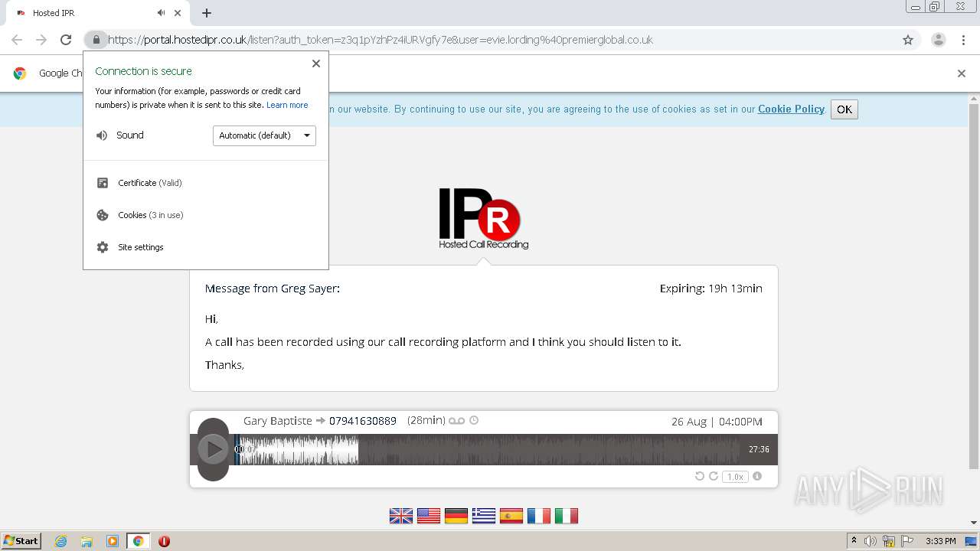Launch Internet Explorer from taskbar
The height and width of the screenshot is (551, 980).
click(60, 541)
